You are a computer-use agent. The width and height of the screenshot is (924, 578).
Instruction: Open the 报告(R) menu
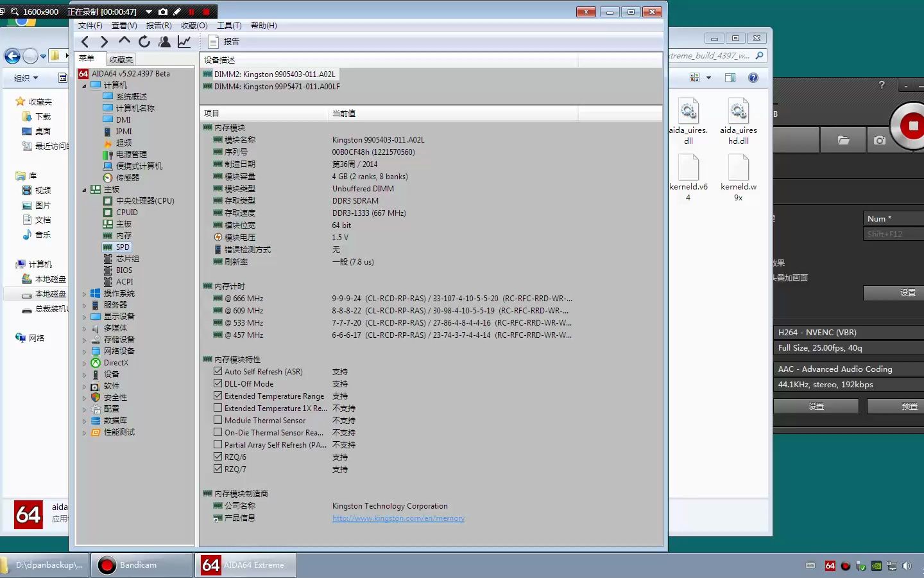click(x=159, y=26)
